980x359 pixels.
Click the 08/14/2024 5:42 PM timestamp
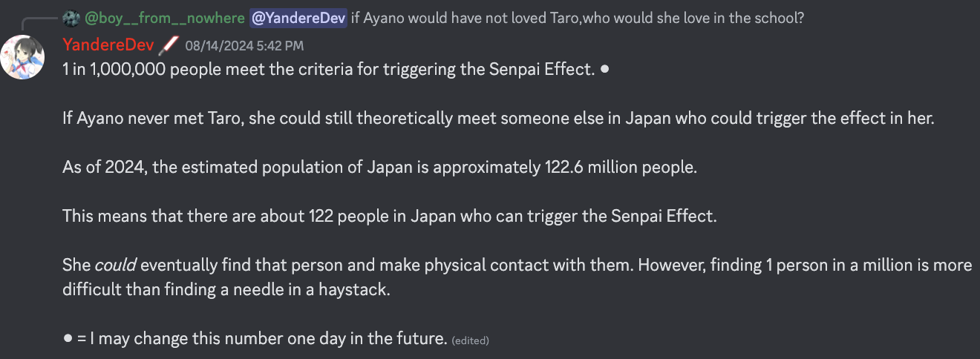pyautogui.click(x=244, y=46)
